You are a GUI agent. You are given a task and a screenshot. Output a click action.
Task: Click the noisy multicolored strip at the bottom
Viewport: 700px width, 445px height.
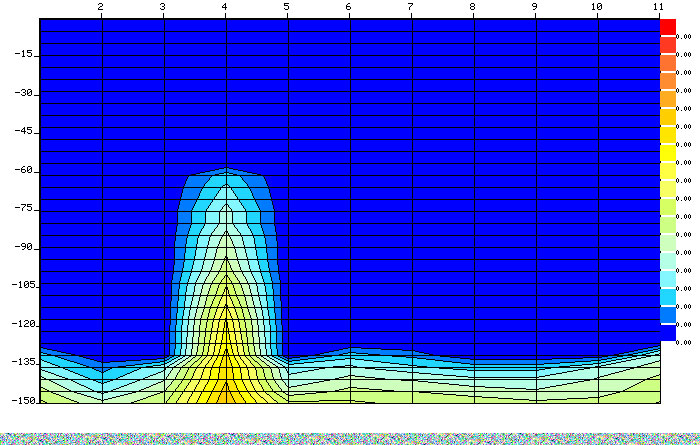350,438
